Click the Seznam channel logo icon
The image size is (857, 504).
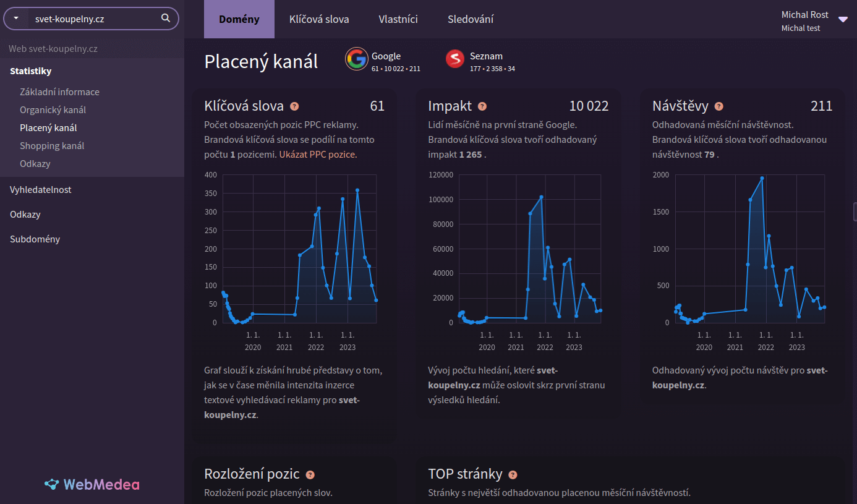point(455,59)
